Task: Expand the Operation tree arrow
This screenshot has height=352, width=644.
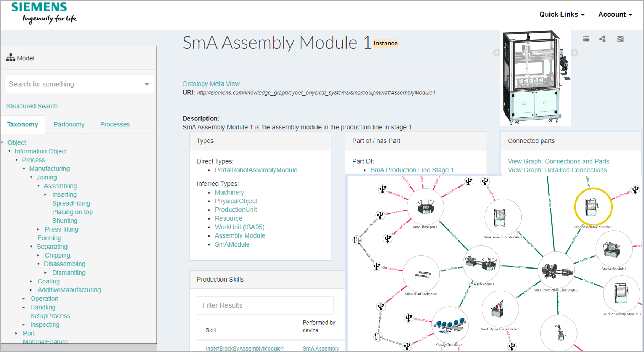Action: point(24,299)
